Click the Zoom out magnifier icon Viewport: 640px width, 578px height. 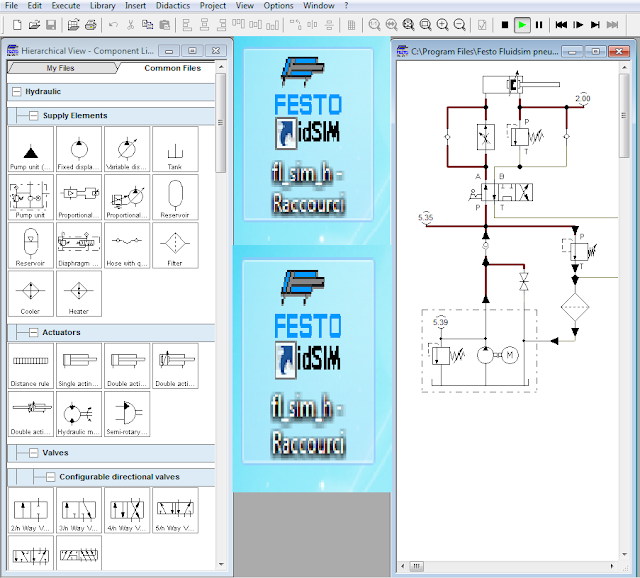pos(460,25)
